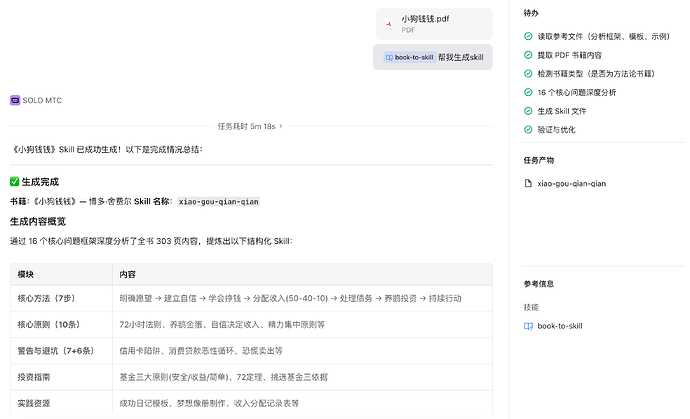
Task: Click the 帮我生成skill message text
Action: click(x=461, y=57)
